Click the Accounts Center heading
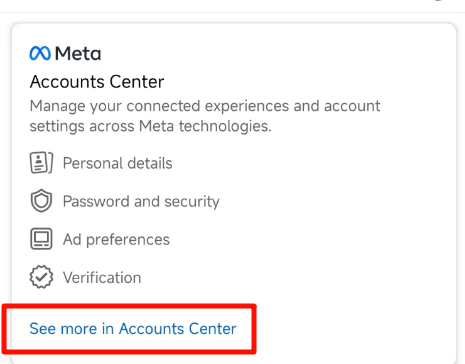This screenshot has height=364, width=465. (x=97, y=82)
